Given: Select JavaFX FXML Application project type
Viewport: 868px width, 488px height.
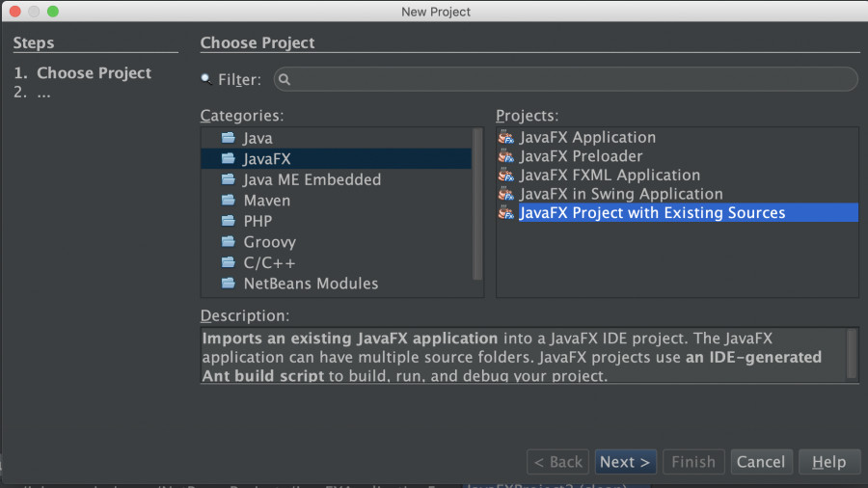Looking at the screenshot, I should (x=610, y=175).
